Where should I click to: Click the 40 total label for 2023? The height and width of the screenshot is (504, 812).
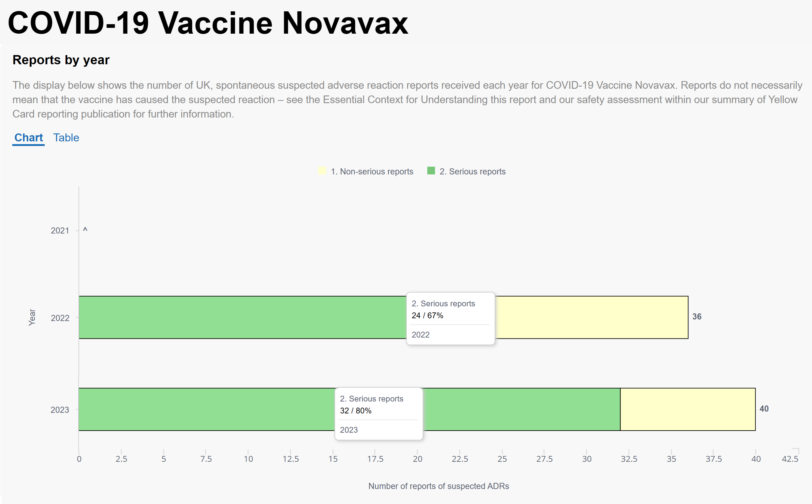[x=764, y=409]
